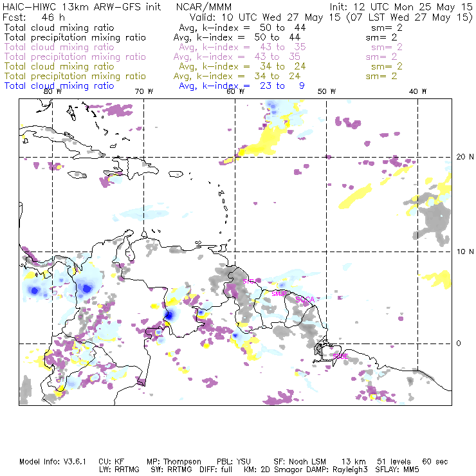Click the purple "Total precipitation mixing ratio" legend line

click(75, 57)
